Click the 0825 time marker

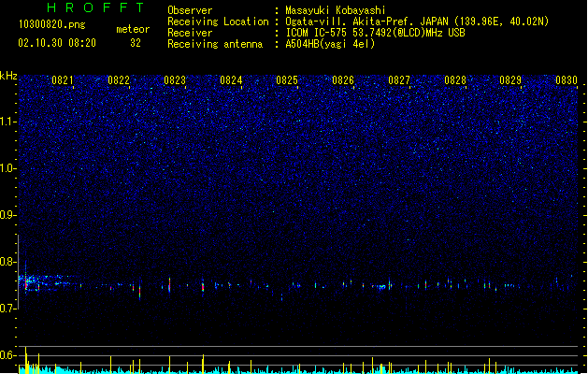[x=287, y=80]
